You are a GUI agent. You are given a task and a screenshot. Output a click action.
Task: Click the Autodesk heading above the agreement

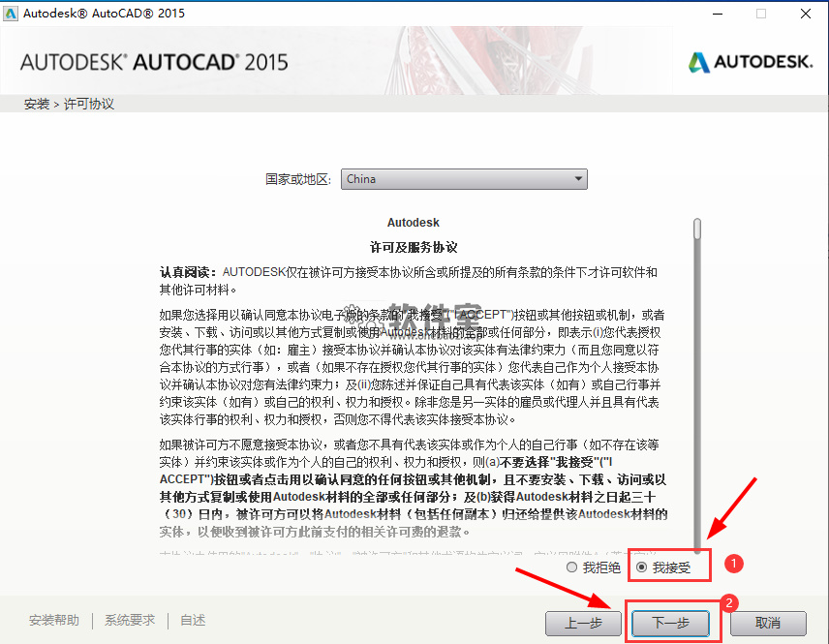[x=413, y=223]
